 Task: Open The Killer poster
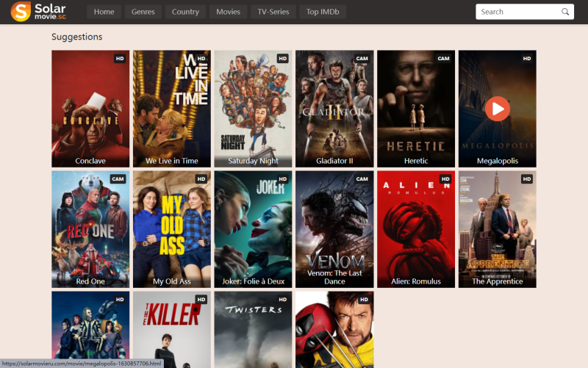coord(172,330)
